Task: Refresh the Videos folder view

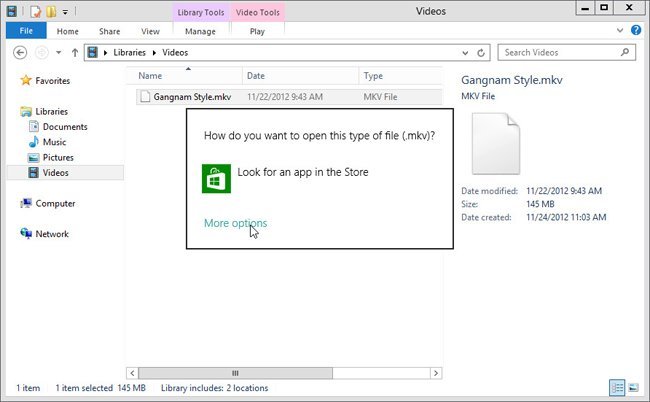Action: click(484, 52)
